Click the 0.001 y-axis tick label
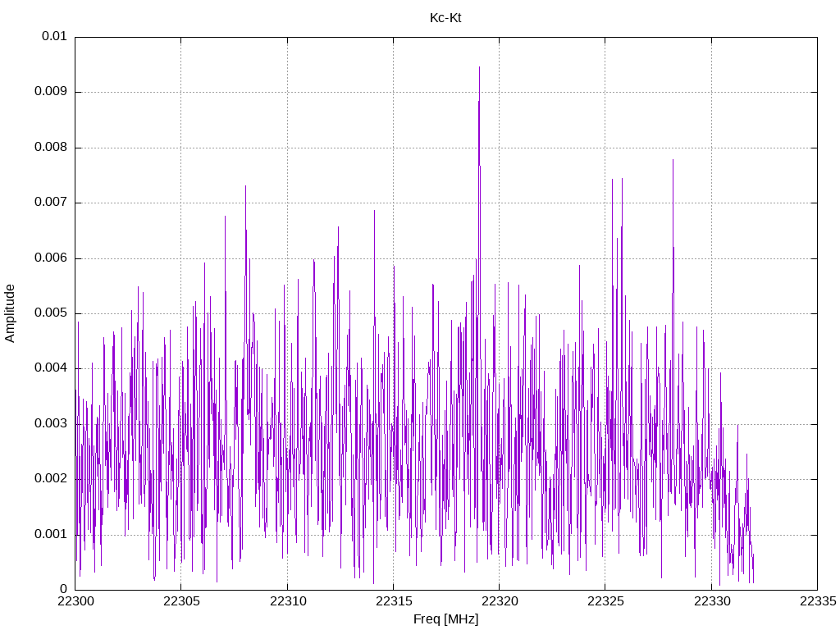 50,534
